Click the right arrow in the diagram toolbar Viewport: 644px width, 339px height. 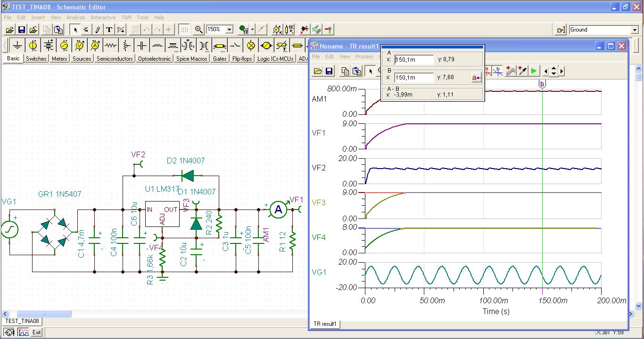coord(561,71)
